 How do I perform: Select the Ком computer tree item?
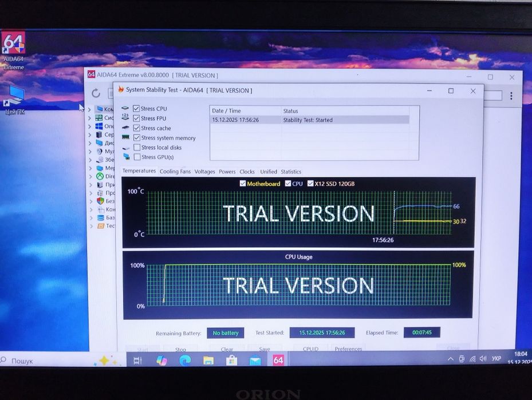pos(104,109)
